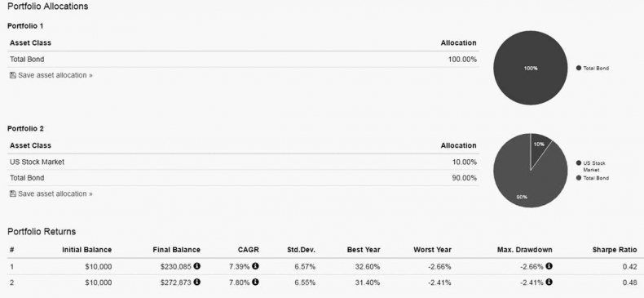Toggle US Stock Market legend entry in Portfolio 2
The height and width of the screenshot is (298, 644).
click(591, 167)
